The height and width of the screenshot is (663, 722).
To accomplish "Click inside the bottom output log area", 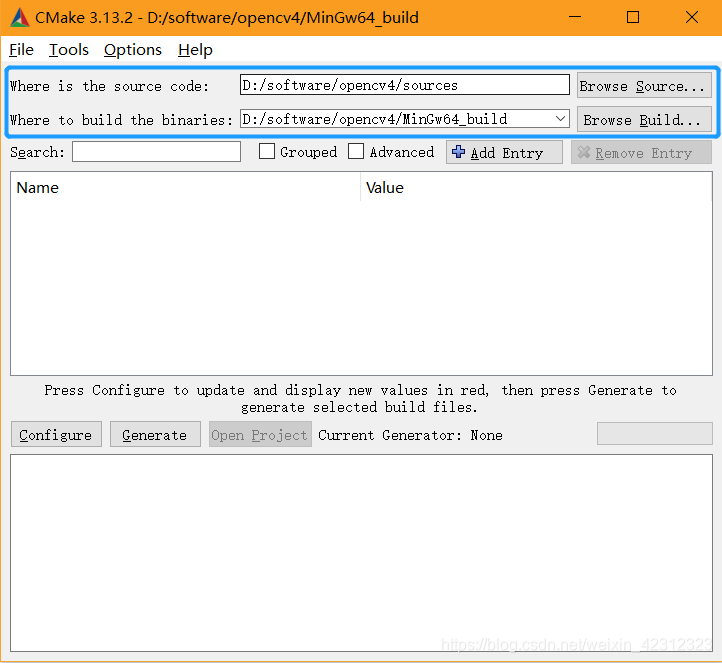I will point(361,552).
